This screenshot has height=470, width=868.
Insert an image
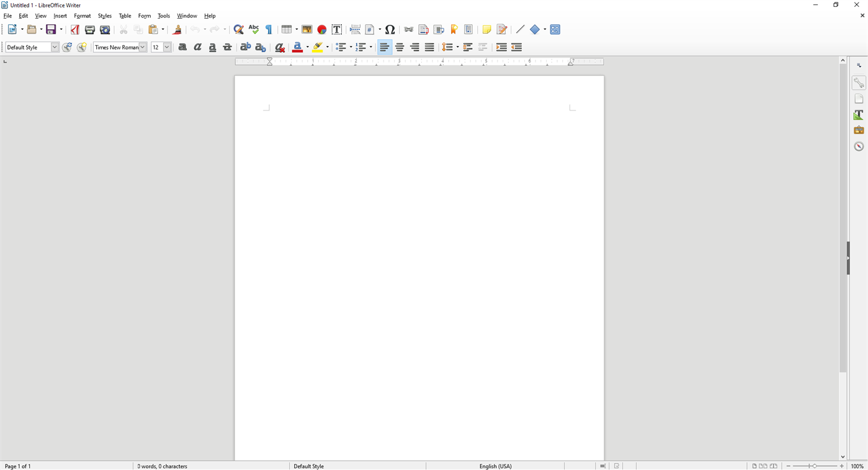coord(307,29)
